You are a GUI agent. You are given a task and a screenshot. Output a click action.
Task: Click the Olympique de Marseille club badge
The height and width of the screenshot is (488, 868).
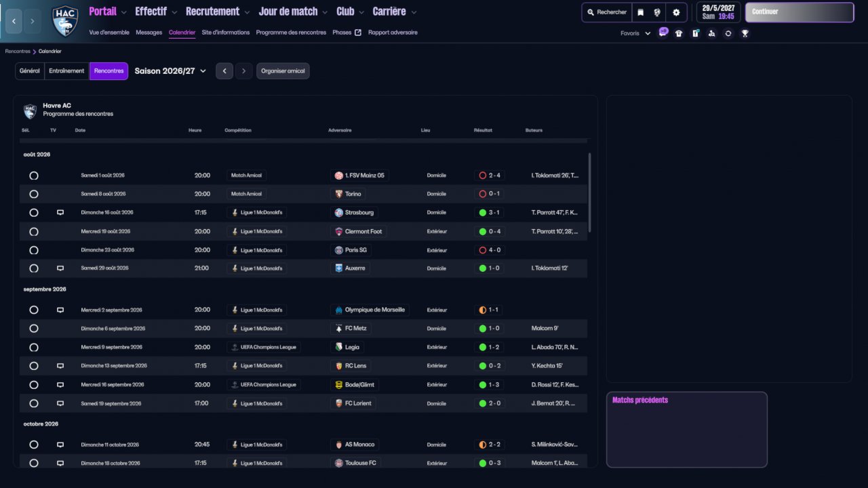coord(339,310)
